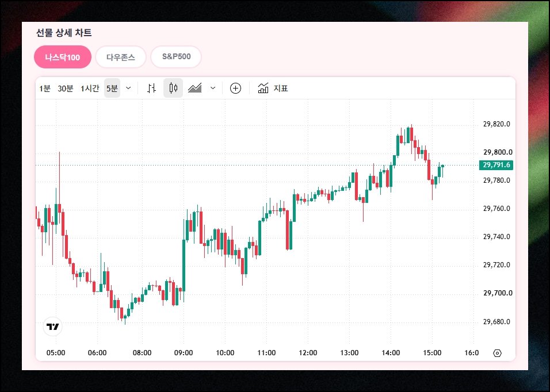550x392 pixels.
Task: Click the 09:00 time axis label
Action: pos(184,353)
